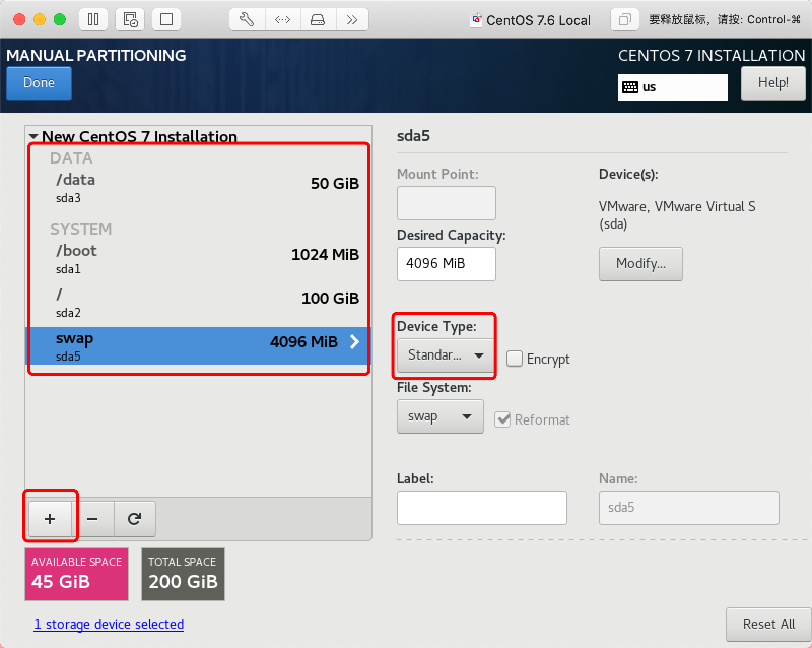Click the Name field showing sda5

click(689, 507)
